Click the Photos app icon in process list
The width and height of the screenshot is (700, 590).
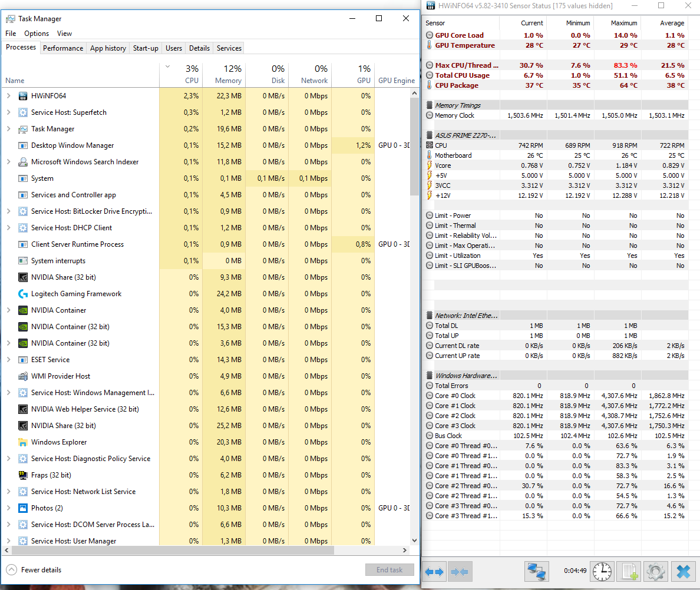[x=23, y=508]
